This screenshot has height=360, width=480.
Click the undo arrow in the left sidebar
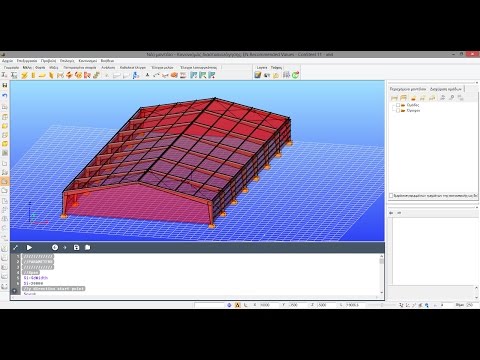[x=5, y=96]
